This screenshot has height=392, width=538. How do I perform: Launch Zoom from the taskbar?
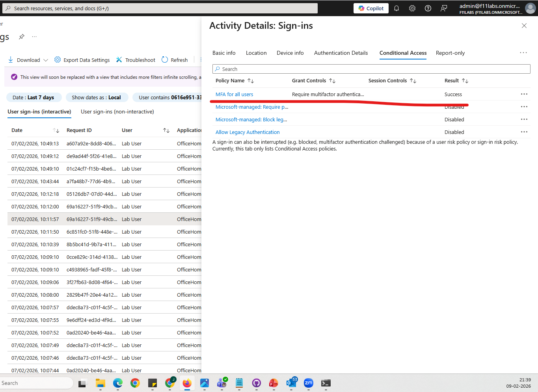308,383
